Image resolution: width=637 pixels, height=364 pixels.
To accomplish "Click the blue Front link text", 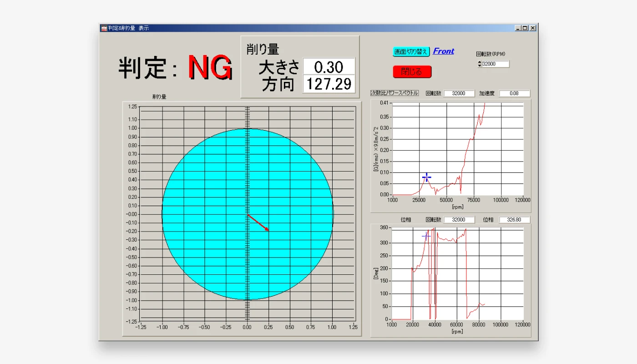I will 443,51.
